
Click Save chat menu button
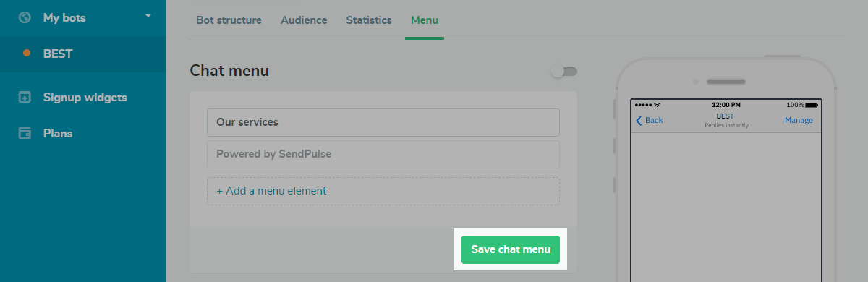click(x=511, y=249)
